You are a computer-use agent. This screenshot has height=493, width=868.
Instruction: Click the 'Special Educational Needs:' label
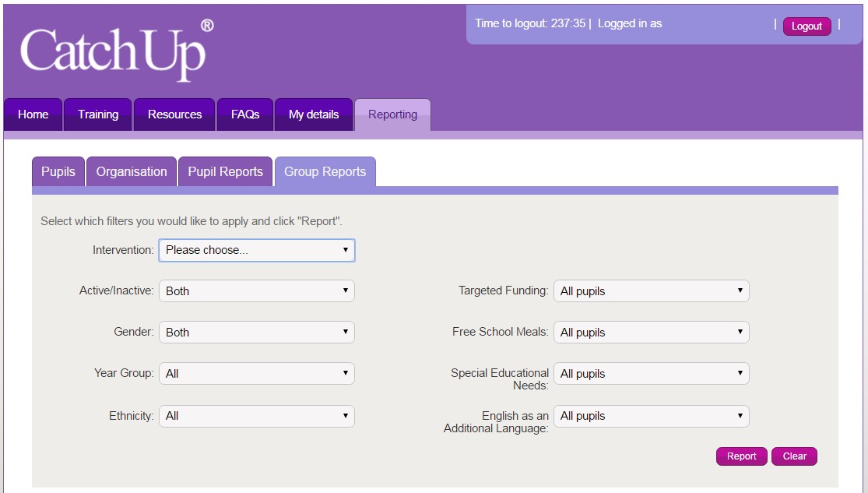point(500,379)
